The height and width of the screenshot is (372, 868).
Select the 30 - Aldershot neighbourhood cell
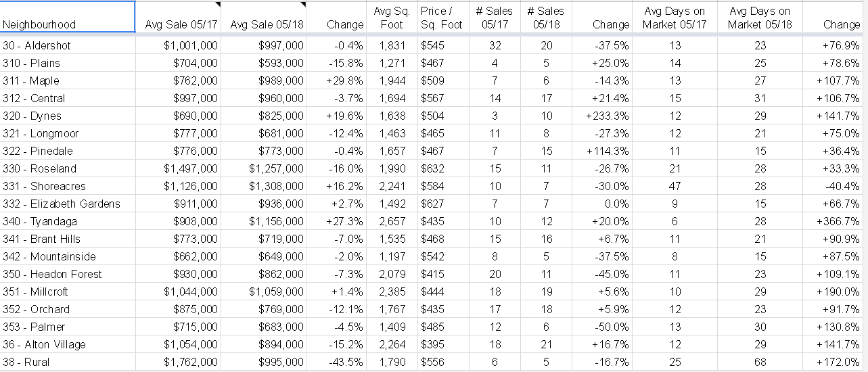(68, 45)
